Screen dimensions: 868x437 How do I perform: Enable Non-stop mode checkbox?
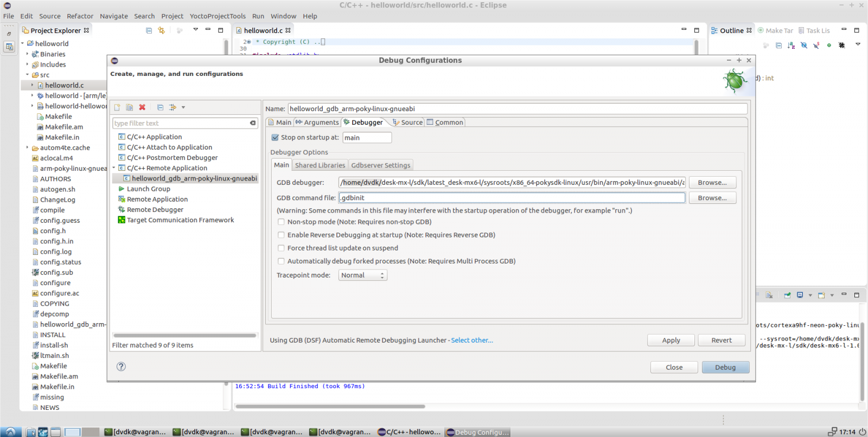click(281, 222)
